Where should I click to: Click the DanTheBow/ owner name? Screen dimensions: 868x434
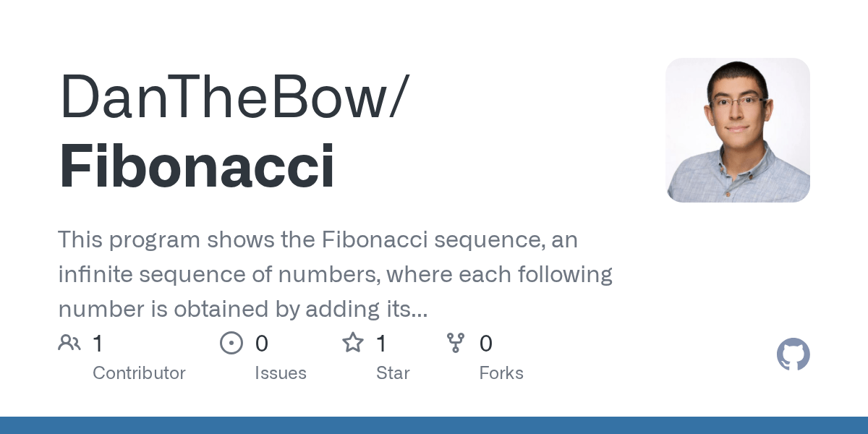(x=234, y=96)
